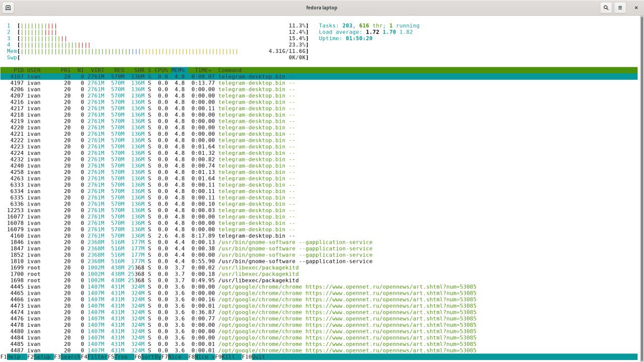Image resolution: width=644 pixels, height=362 pixels.
Task: Select gnome-software process PID 1852
Action: click(x=319, y=255)
